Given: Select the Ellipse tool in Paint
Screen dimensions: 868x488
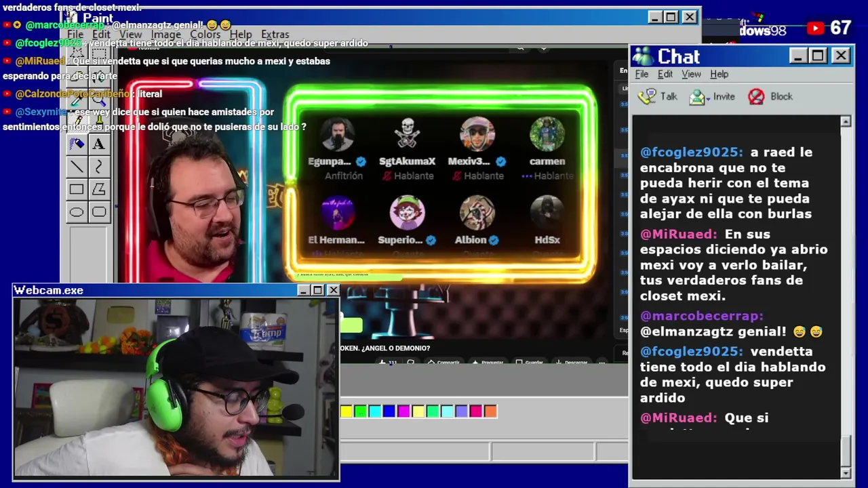Looking at the screenshot, I should click(77, 212).
